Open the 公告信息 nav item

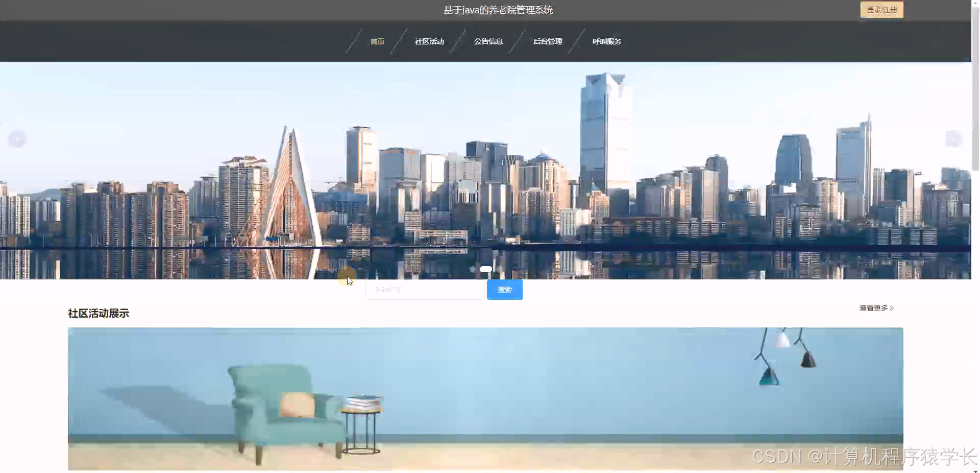click(x=488, y=41)
